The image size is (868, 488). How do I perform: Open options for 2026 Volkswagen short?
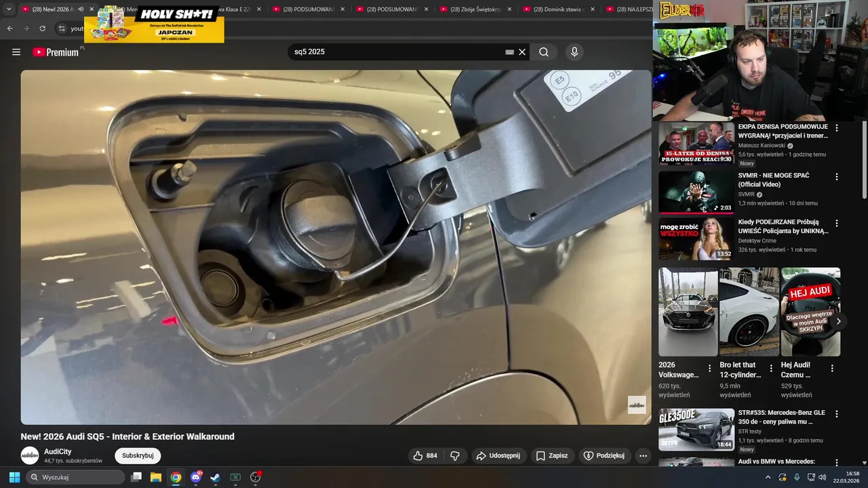tap(710, 368)
